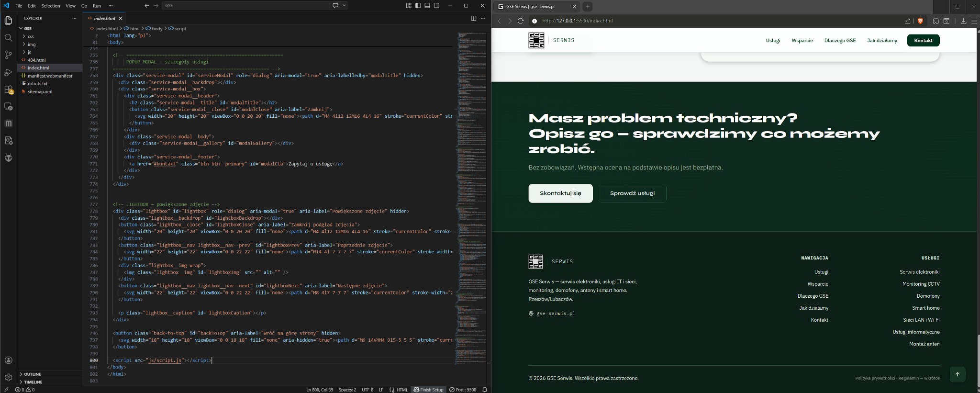Expand the css folder

coord(31,36)
